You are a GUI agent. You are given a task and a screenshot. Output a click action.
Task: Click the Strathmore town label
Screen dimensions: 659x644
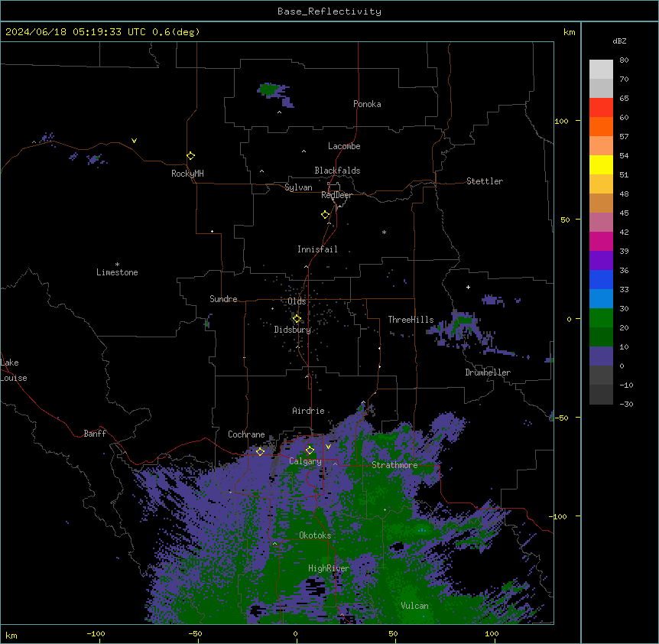(x=394, y=465)
